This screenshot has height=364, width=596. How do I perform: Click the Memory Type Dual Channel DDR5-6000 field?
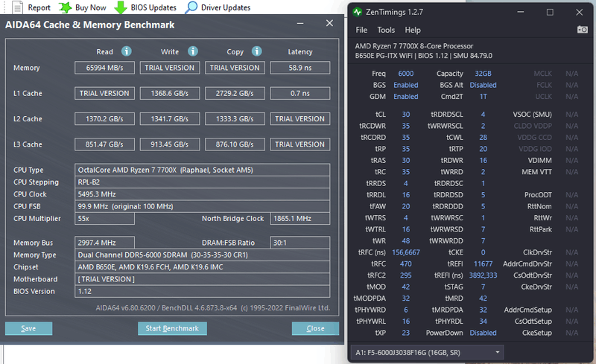pyautogui.click(x=202, y=255)
